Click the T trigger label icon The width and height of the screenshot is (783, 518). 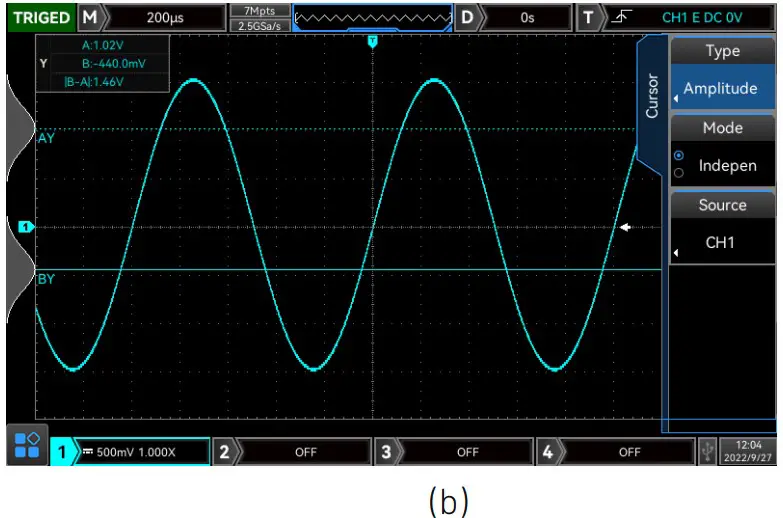point(588,17)
